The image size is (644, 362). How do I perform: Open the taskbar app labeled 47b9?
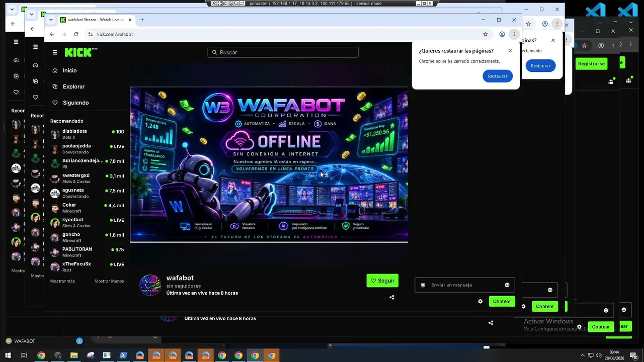[x=205, y=355]
